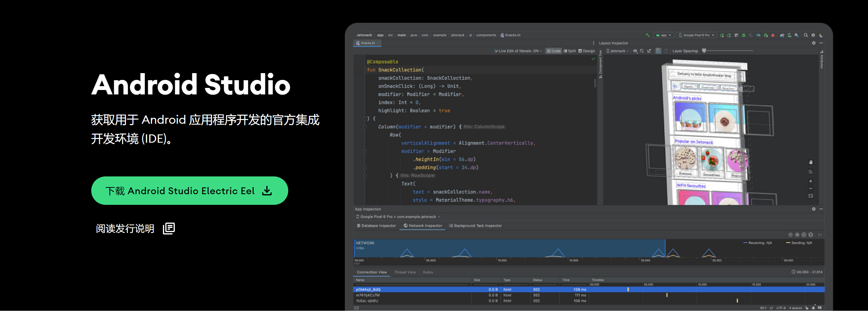The width and height of the screenshot is (868, 312).
Task: Click the download Android Studio Electric Eel button
Action: pyautogui.click(x=189, y=191)
